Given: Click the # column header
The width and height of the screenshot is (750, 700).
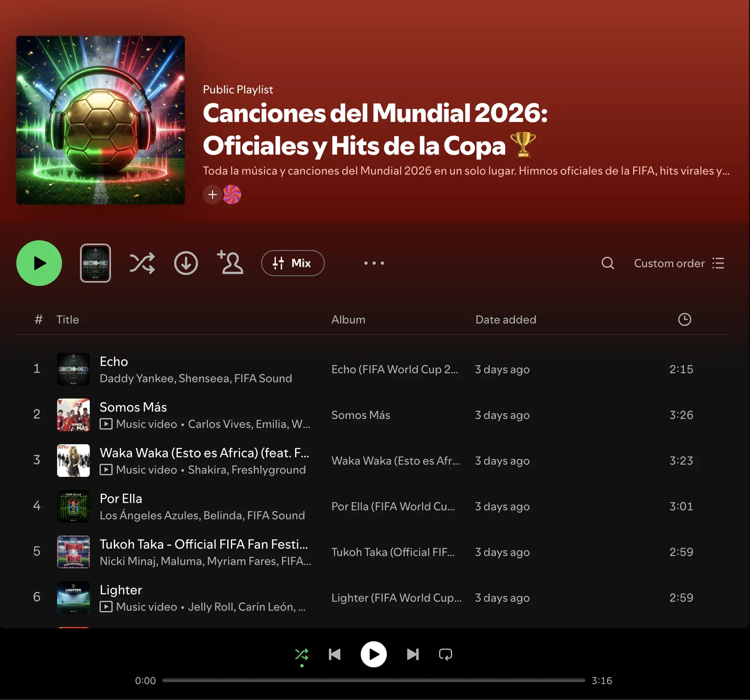Looking at the screenshot, I should point(38,319).
